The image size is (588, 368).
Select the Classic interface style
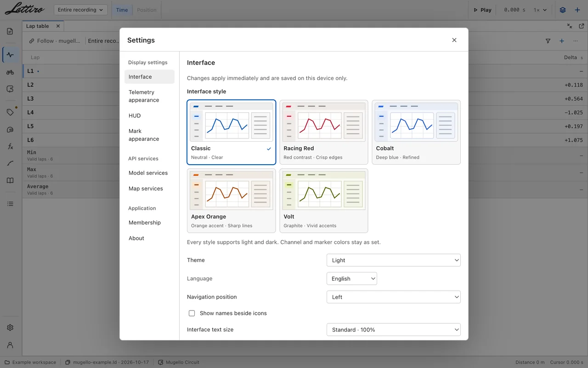(x=232, y=132)
